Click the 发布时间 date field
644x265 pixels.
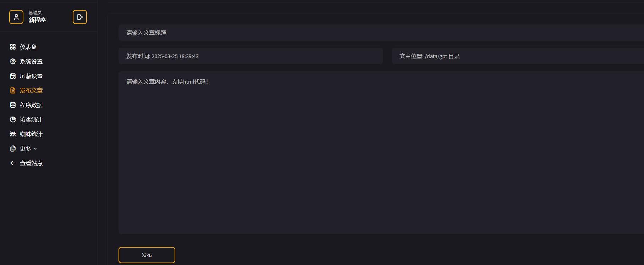tap(251, 56)
